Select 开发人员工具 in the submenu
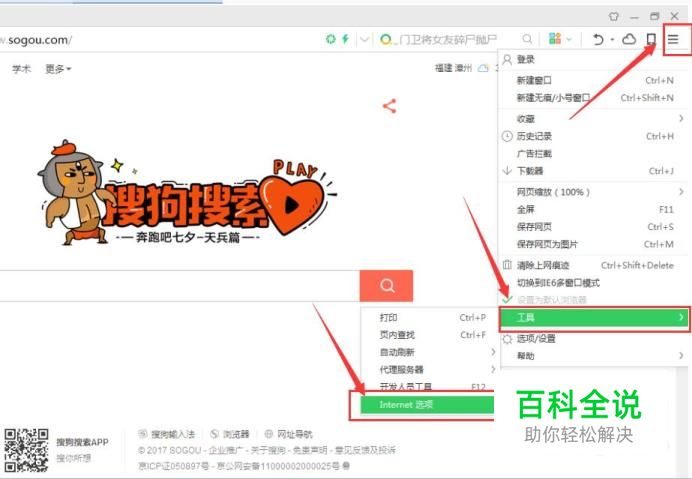 pos(429,386)
